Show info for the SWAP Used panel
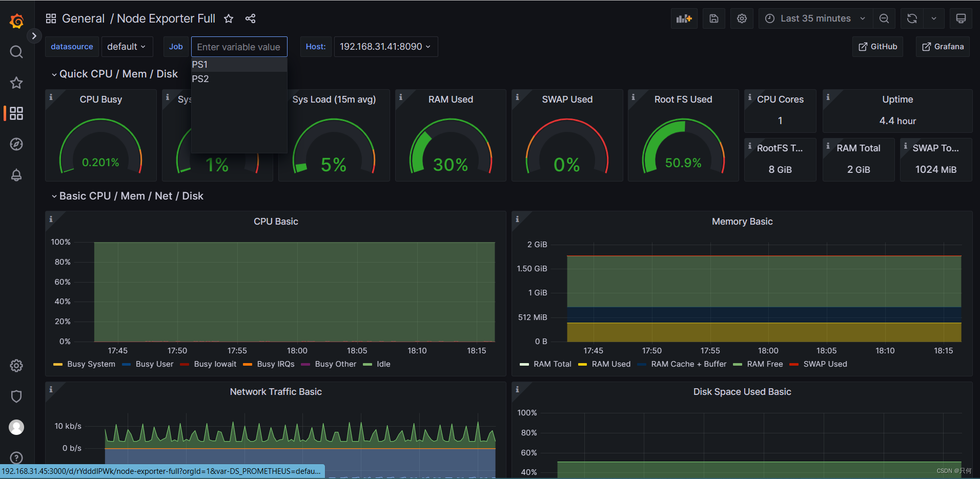This screenshot has width=980, height=479. pos(517,97)
